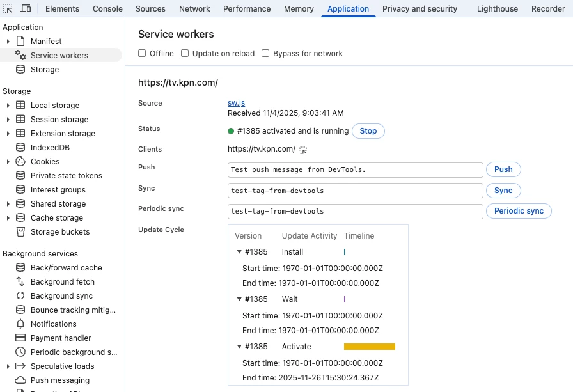Tick the Bypass for network checkbox
The width and height of the screenshot is (573, 392).
tap(265, 54)
